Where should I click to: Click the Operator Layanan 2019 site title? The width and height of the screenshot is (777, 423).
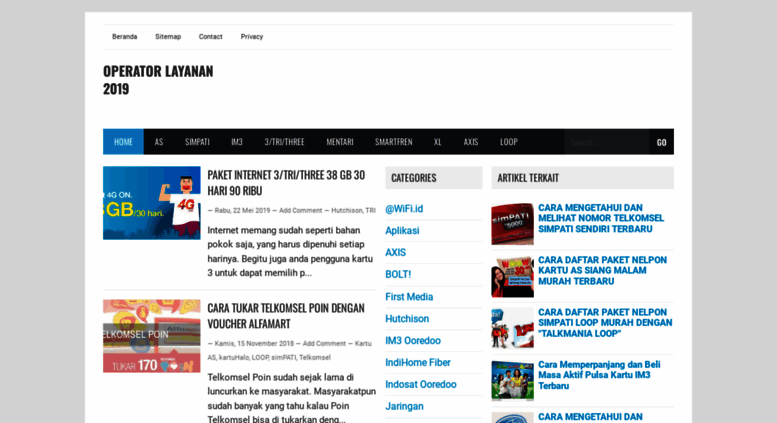(158, 80)
